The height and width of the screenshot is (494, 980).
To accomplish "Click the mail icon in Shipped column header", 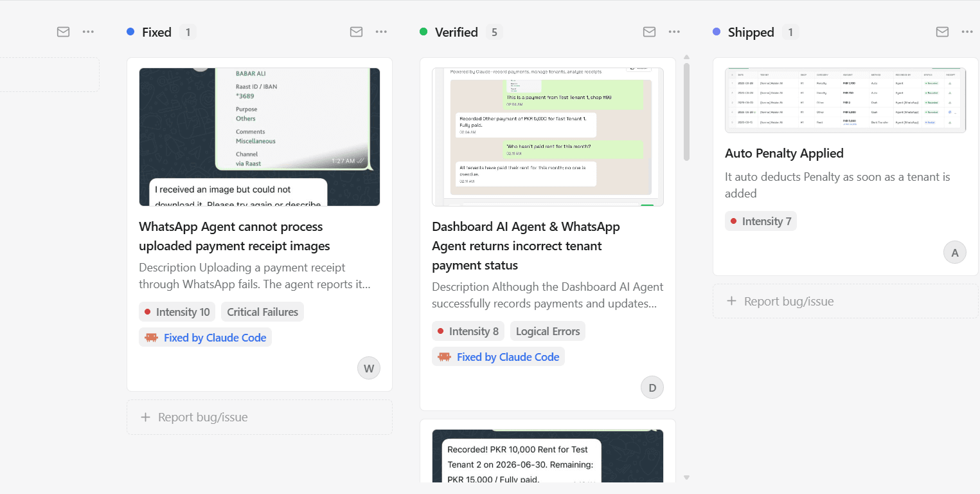I will (x=942, y=32).
